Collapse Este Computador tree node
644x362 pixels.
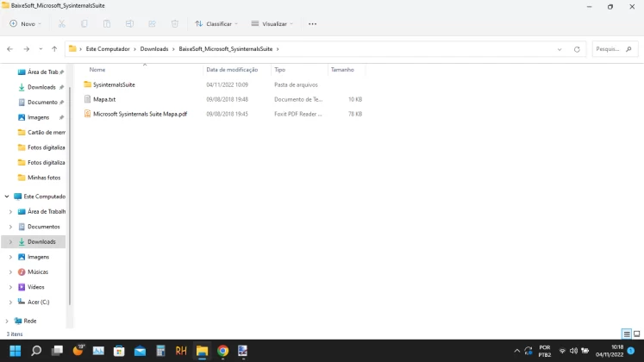pos(7,197)
